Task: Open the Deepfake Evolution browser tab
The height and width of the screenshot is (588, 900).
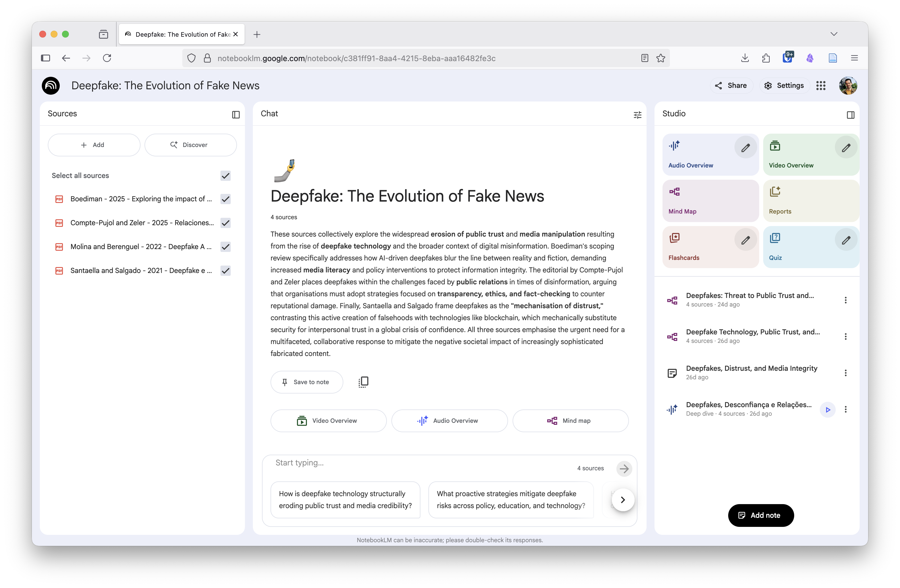Action: click(x=182, y=34)
